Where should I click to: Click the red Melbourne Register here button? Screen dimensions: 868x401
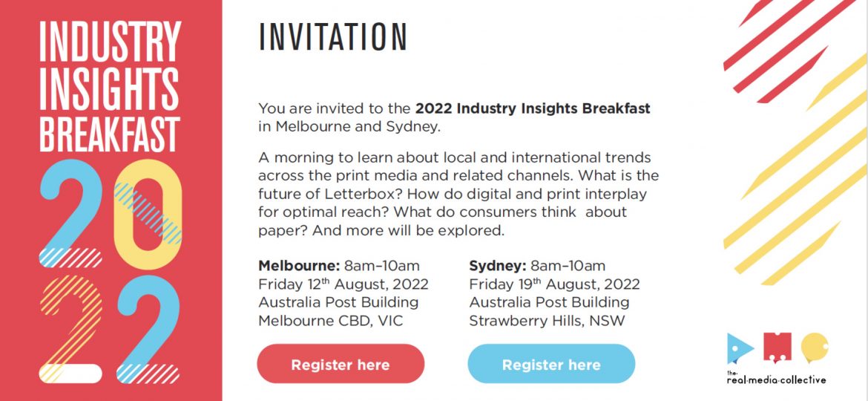tap(341, 364)
